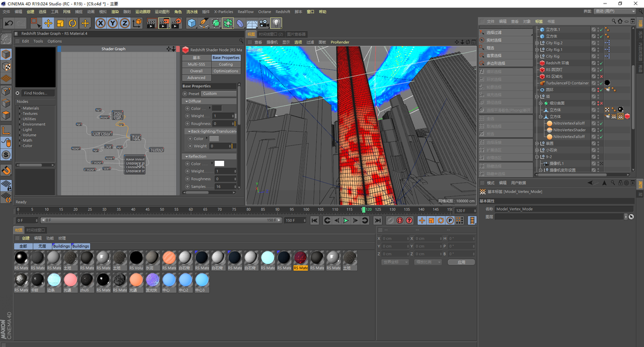Open the X-Particles menu
The height and width of the screenshot is (347, 644).
tap(224, 12)
